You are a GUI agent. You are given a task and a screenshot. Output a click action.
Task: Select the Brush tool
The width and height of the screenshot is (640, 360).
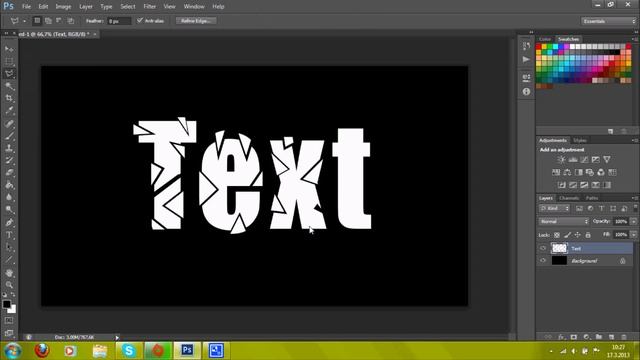point(9,136)
